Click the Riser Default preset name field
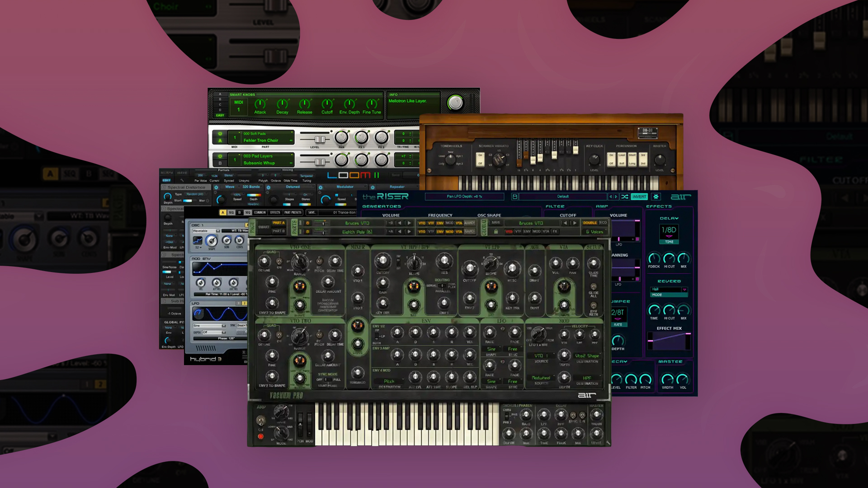 (562, 197)
